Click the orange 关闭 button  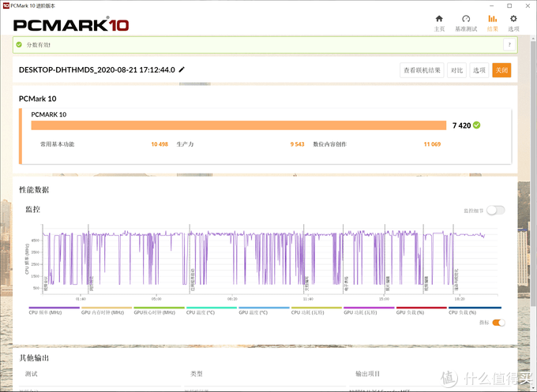501,70
